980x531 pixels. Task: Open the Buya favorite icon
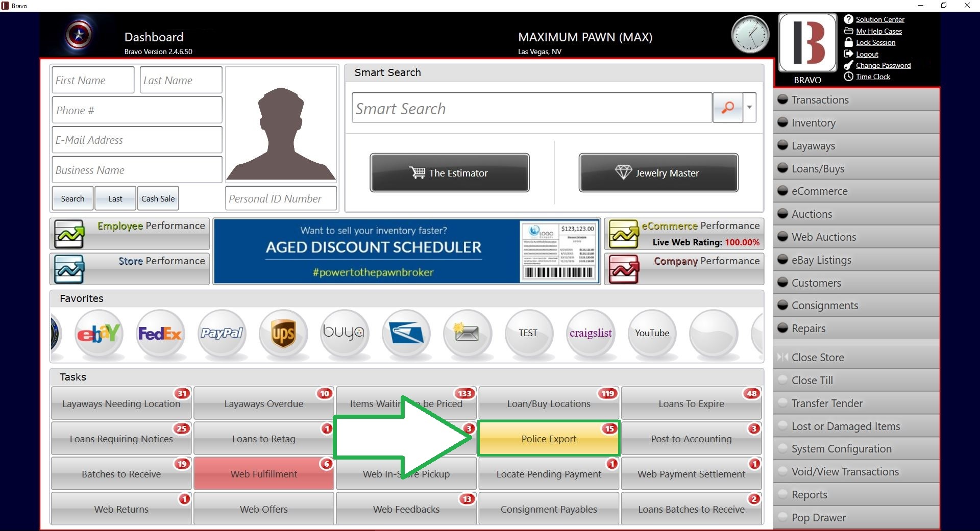pos(345,334)
